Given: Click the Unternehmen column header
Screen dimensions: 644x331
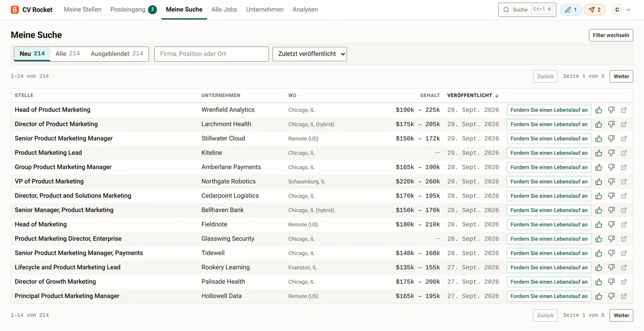Looking at the screenshot, I should (221, 95).
